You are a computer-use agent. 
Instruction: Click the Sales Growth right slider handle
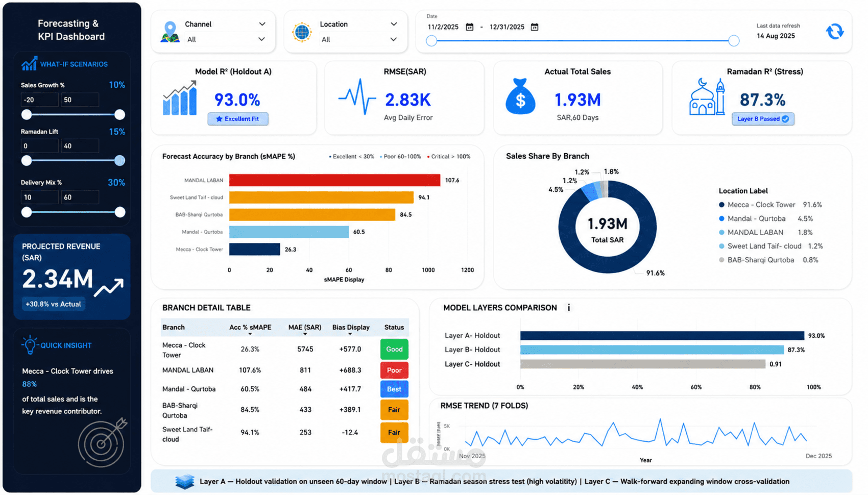point(119,115)
